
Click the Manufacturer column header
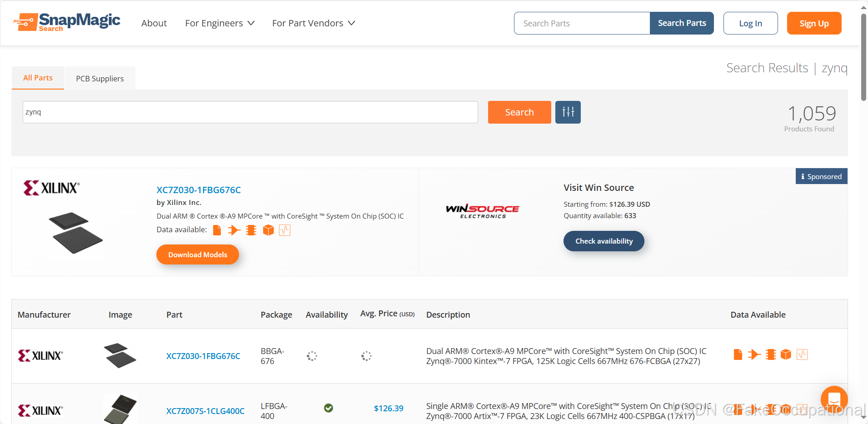pos(44,314)
